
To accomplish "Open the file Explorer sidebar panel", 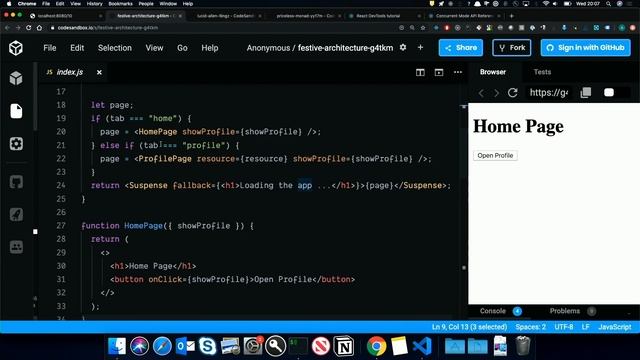I will click(x=16, y=111).
